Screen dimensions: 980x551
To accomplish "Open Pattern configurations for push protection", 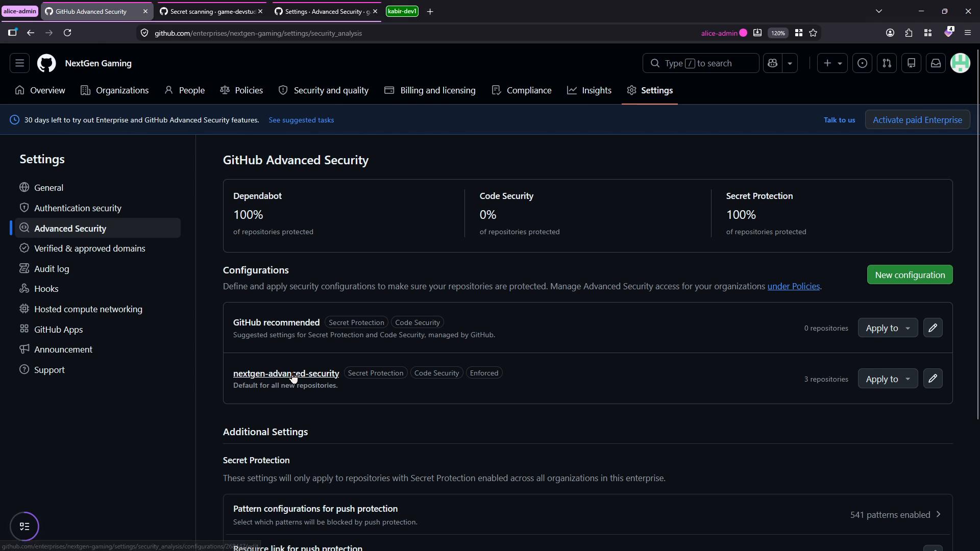I will [587, 515].
